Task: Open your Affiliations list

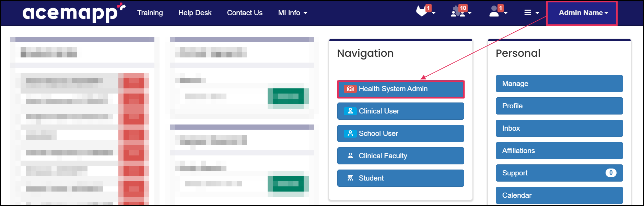Action: pyautogui.click(x=559, y=151)
